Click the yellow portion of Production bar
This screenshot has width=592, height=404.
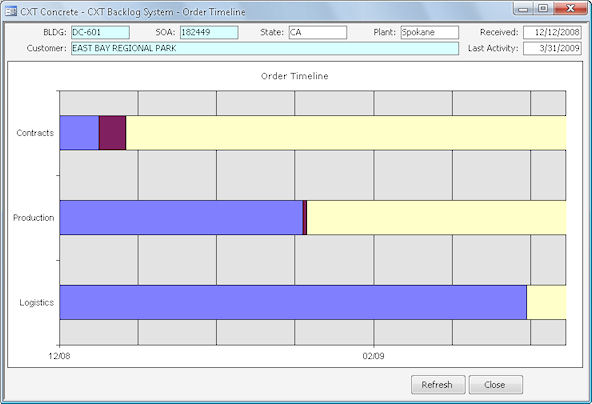coord(436,217)
